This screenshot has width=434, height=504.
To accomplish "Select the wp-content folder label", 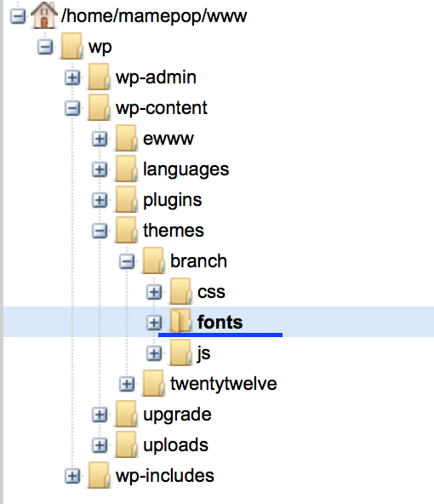I will coord(162,107).
